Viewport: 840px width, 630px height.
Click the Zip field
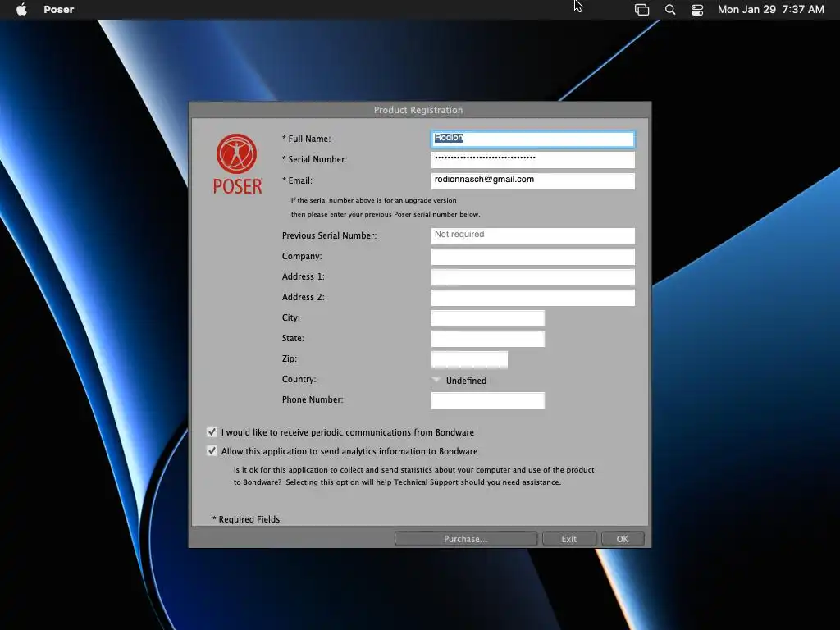[469, 359]
